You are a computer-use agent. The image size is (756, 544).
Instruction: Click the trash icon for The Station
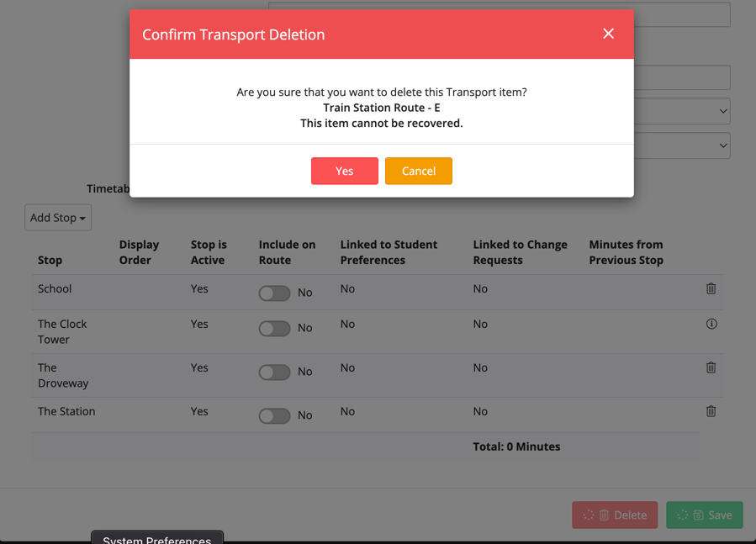coord(711,411)
